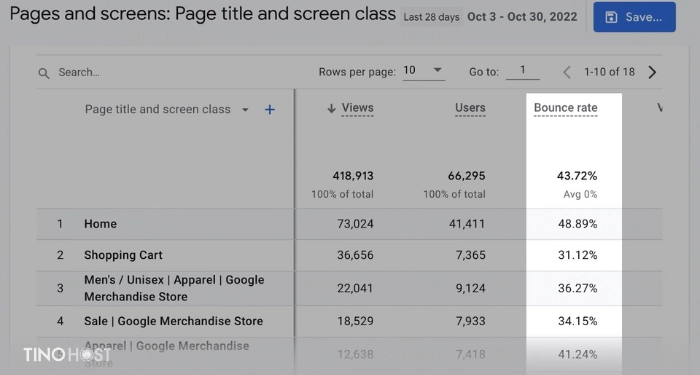Click the Go to page number field

[x=523, y=71]
